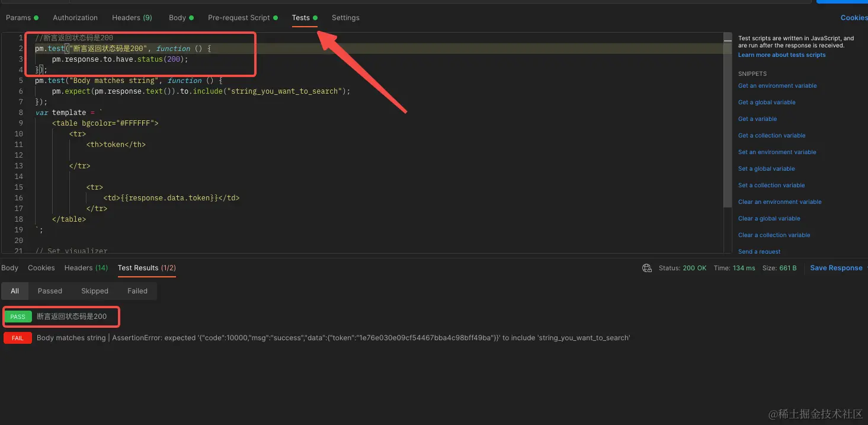The height and width of the screenshot is (425, 868).
Task: Click the var template code line
Action: click(69, 113)
